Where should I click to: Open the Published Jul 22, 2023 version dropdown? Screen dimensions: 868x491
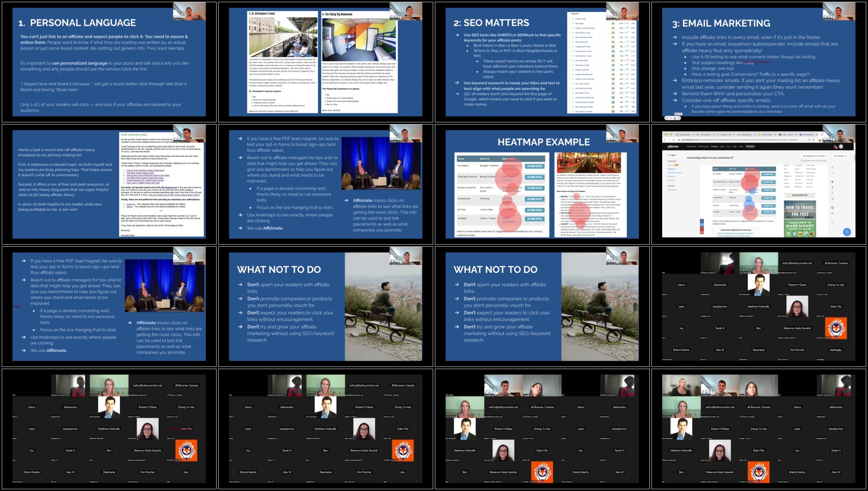click(815, 156)
